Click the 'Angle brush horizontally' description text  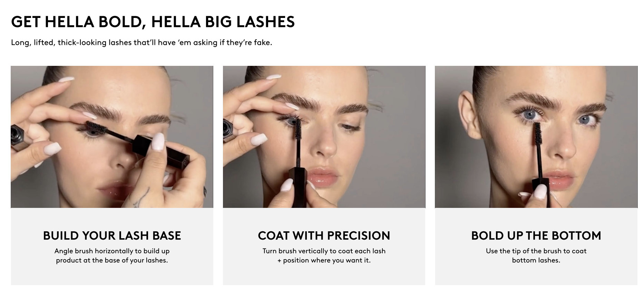pyautogui.click(x=112, y=255)
